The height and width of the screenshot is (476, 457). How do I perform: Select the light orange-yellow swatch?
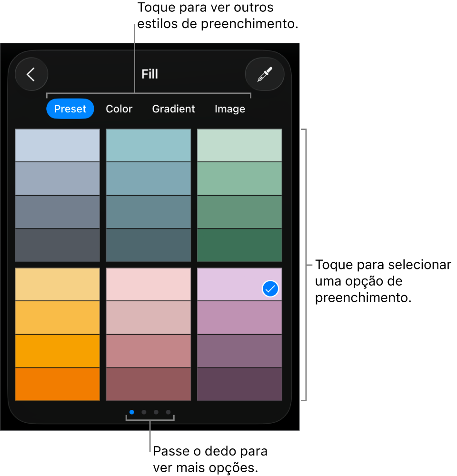(58, 317)
